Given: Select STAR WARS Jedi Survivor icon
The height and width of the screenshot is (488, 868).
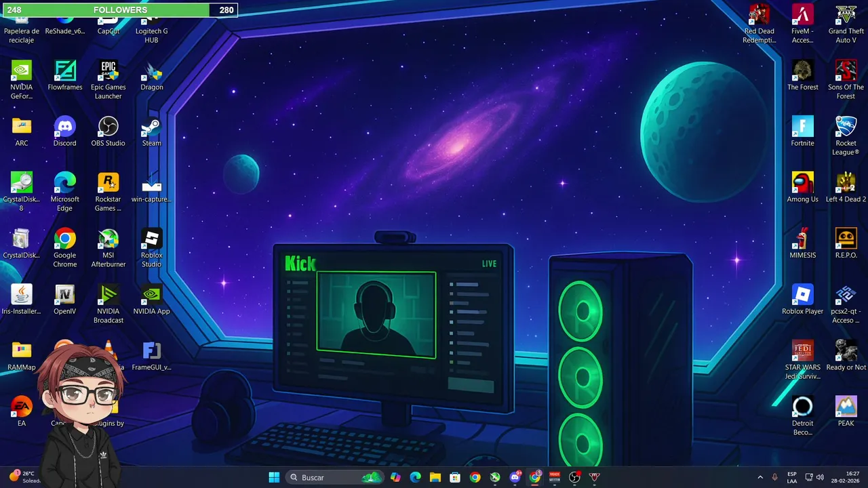Looking at the screenshot, I should click(803, 360).
